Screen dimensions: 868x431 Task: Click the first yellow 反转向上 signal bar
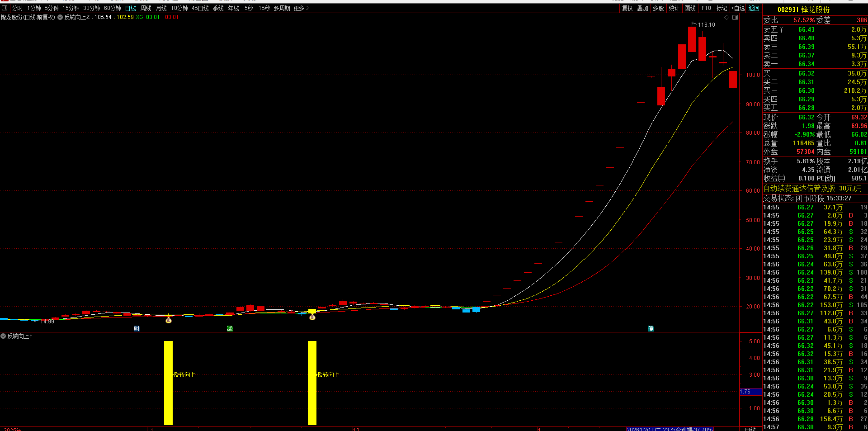pyautogui.click(x=168, y=383)
